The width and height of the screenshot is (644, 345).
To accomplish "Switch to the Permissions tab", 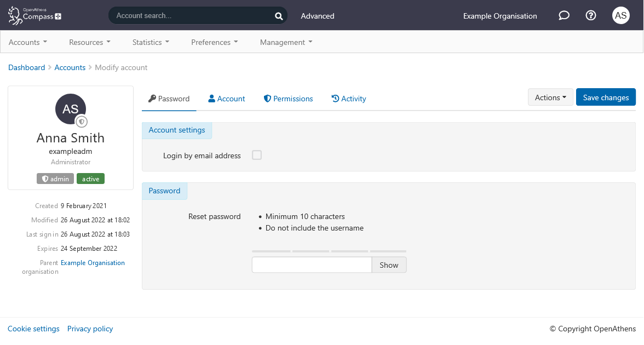I will click(289, 99).
